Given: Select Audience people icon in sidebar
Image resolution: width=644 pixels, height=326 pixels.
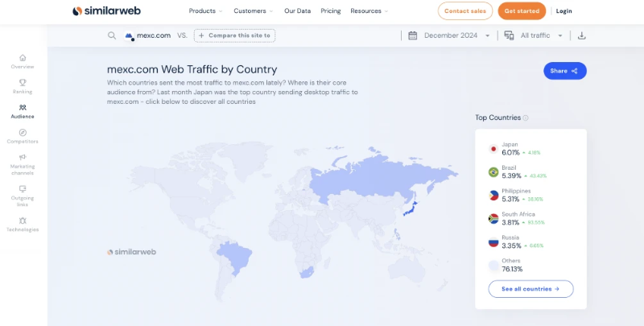Looking at the screenshot, I should (23, 108).
